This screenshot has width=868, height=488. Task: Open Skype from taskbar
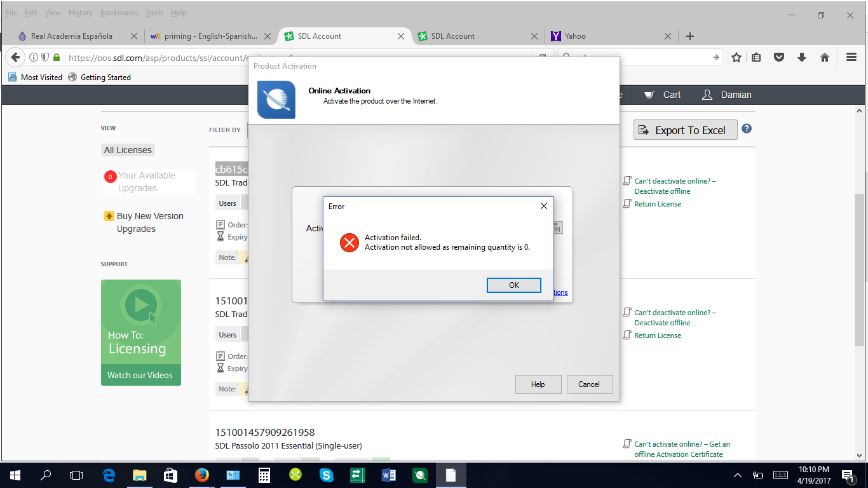click(327, 475)
